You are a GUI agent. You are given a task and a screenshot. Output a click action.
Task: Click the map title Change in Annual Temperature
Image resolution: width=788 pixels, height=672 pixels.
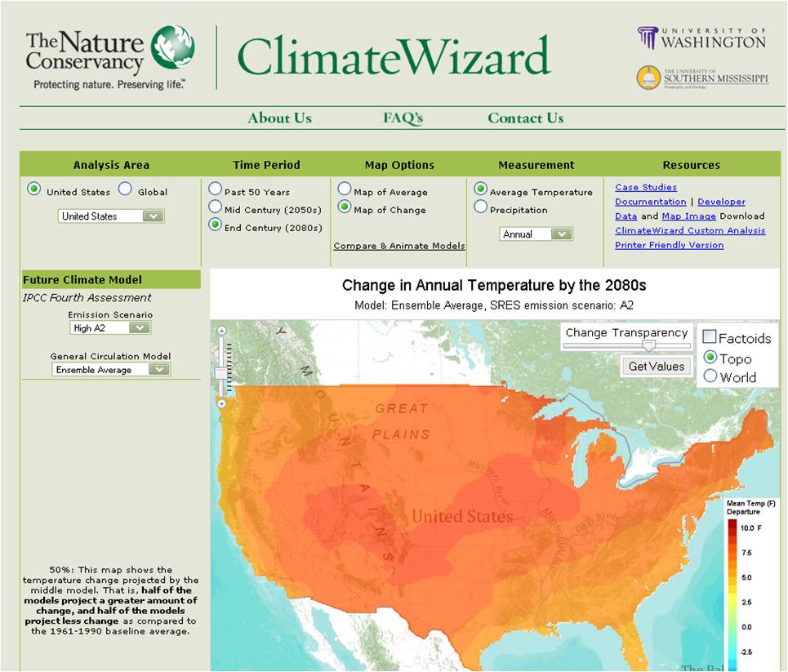pos(494,286)
